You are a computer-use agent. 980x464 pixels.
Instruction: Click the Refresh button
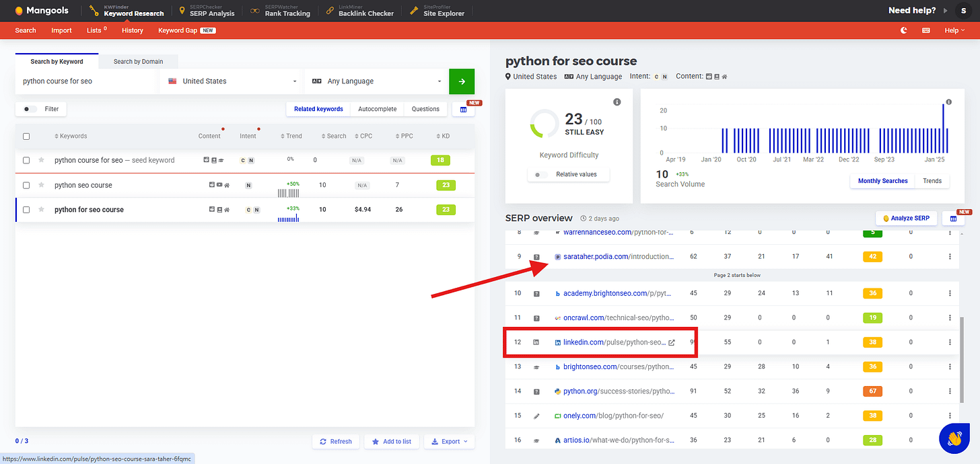(336, 441)
